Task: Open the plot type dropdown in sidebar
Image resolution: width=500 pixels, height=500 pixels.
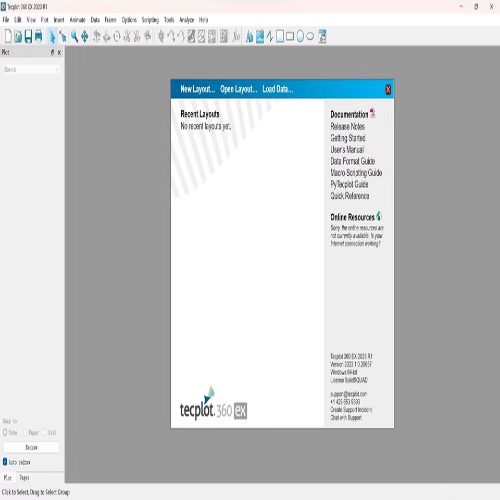Action: (x=31, y=69)
